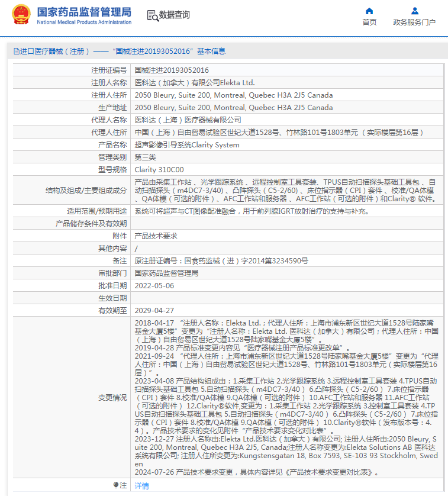The width and height of the screenshot is (448, 496).
Task: Open the 数据查询 label
Action: pyautogui.click(x=175, y=15)
